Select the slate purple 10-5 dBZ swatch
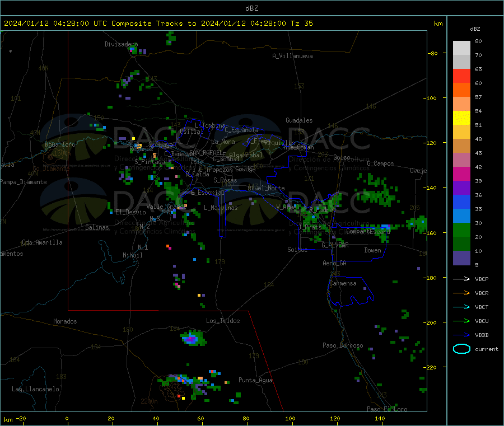The width and height of the screenshot is (504, 426). tap(461, 258)
